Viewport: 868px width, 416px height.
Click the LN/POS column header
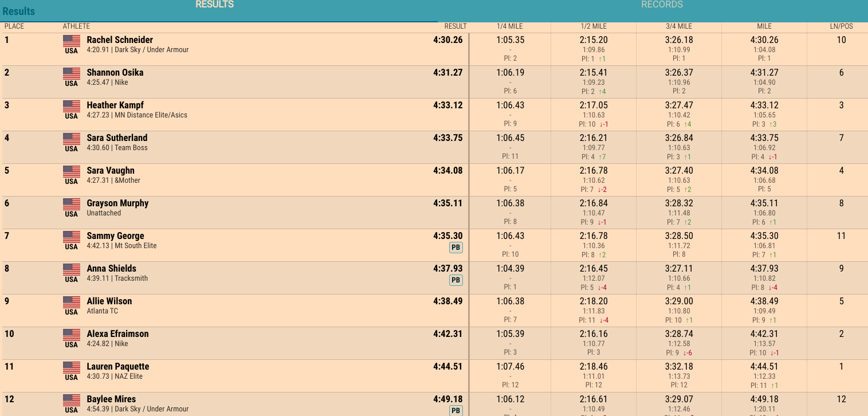[841, 26]
